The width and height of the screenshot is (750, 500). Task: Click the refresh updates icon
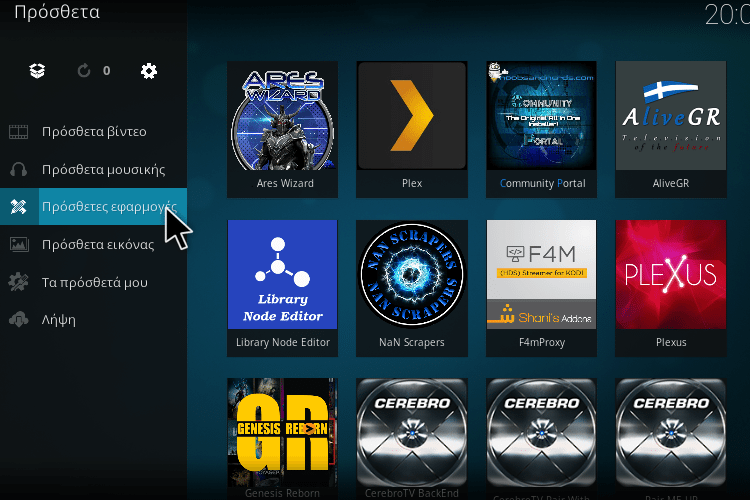click(84, 71)
